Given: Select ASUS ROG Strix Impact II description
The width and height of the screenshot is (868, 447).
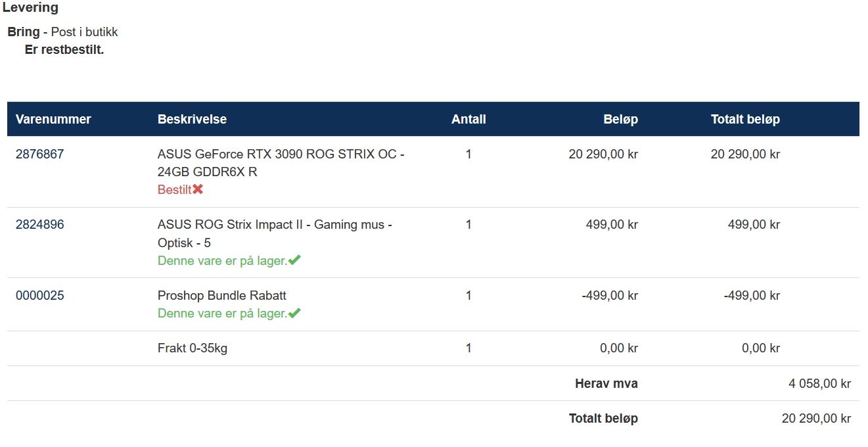Looking at the screenshot, I should coord(275,234).
